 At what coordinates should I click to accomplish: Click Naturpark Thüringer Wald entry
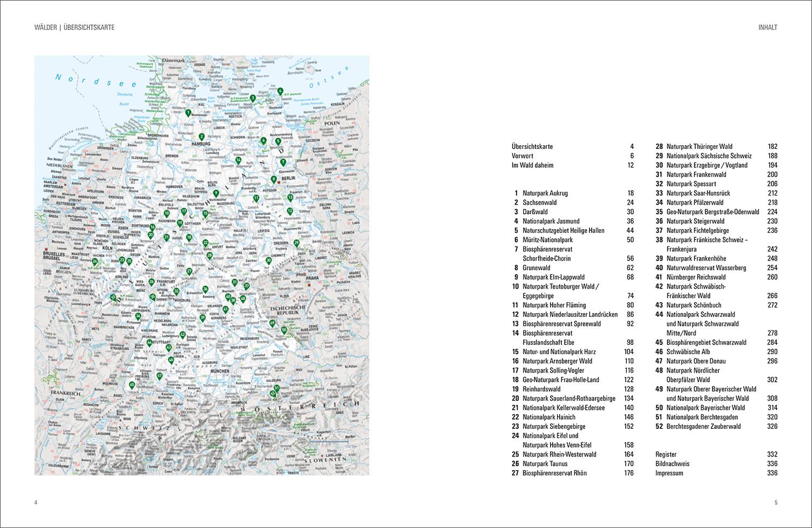(716, 146)
